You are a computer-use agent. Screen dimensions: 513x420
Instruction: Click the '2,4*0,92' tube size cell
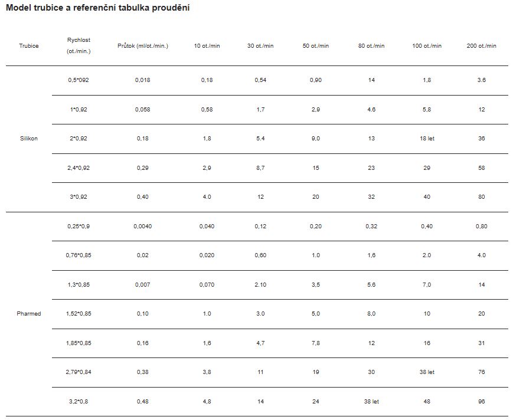coord(79,168)
